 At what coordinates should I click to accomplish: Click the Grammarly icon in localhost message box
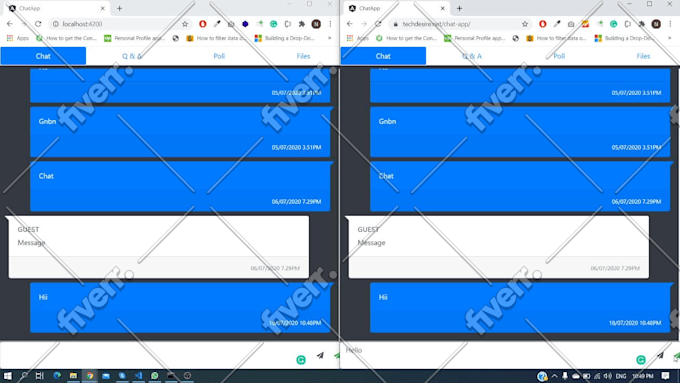coord(301,360)
